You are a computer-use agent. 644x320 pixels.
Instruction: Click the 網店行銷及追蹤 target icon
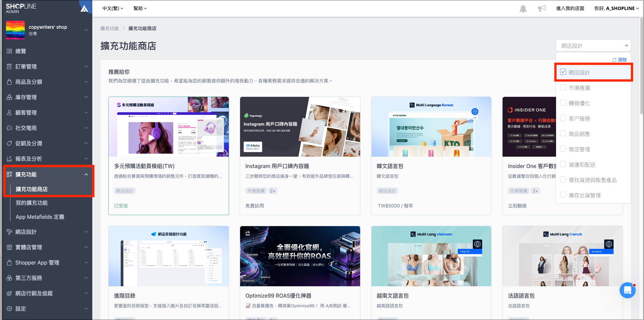click(x=9, y=293)
